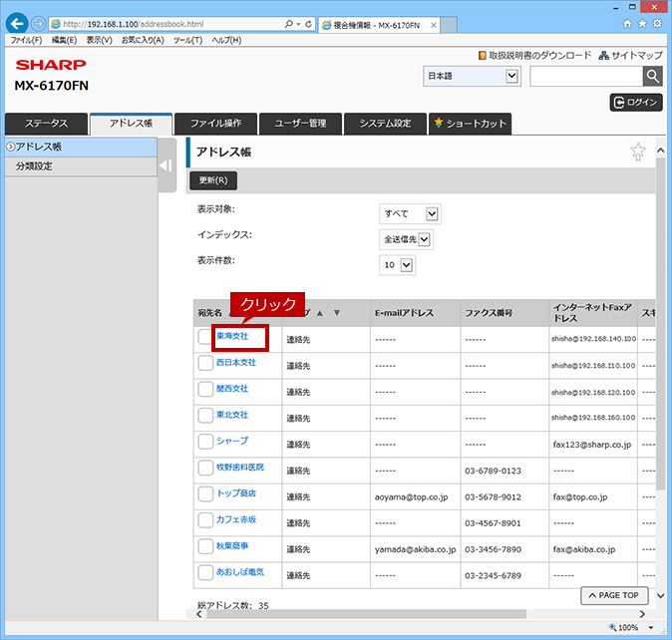Viewport: 672px width, 640px height.
Task: Open the 表示(V) menu
Action: [x=99, y=40]
